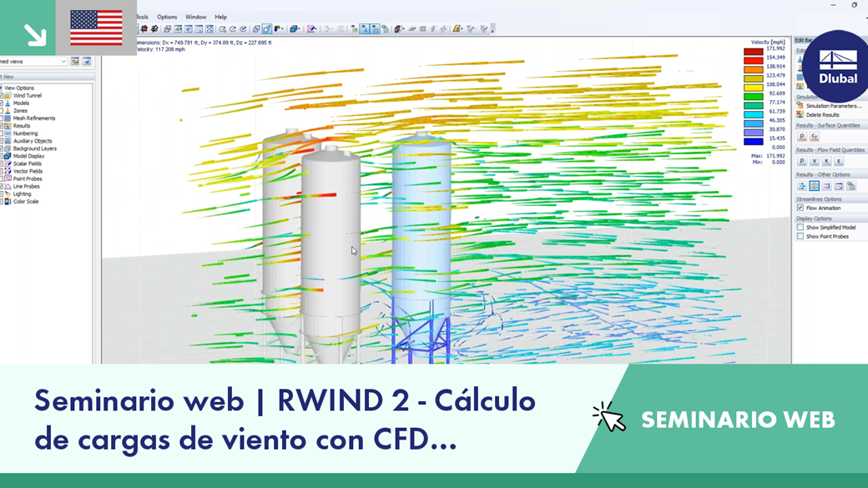Screen dimensions: 868x488
Task: Enable Show Simplified Model checkbox
Action: point(800,228)
